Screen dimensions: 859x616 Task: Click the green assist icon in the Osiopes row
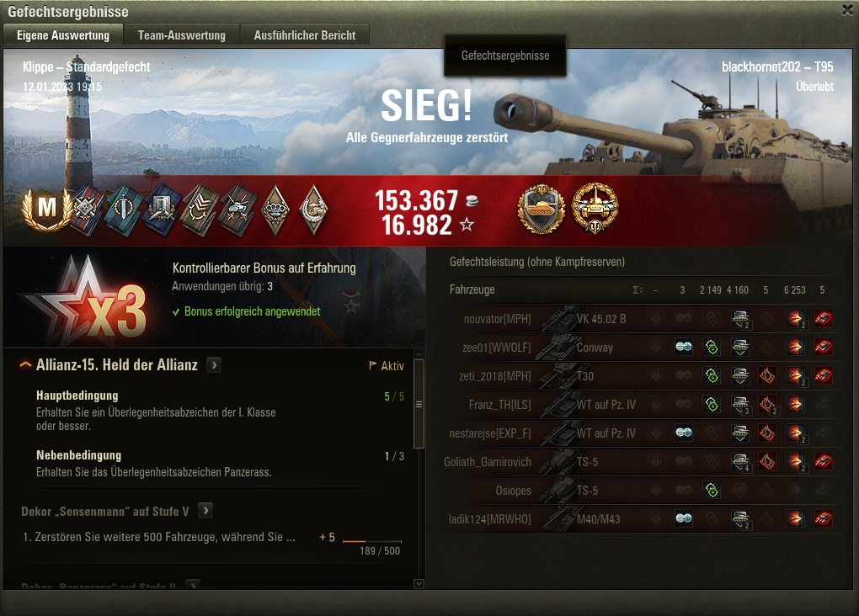712,490
